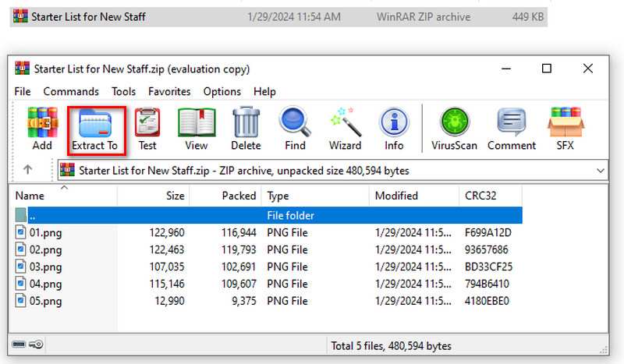Click CRC32 value 794B6410
This screenshot has width=624, height=364.
click(x=487, y=284)
